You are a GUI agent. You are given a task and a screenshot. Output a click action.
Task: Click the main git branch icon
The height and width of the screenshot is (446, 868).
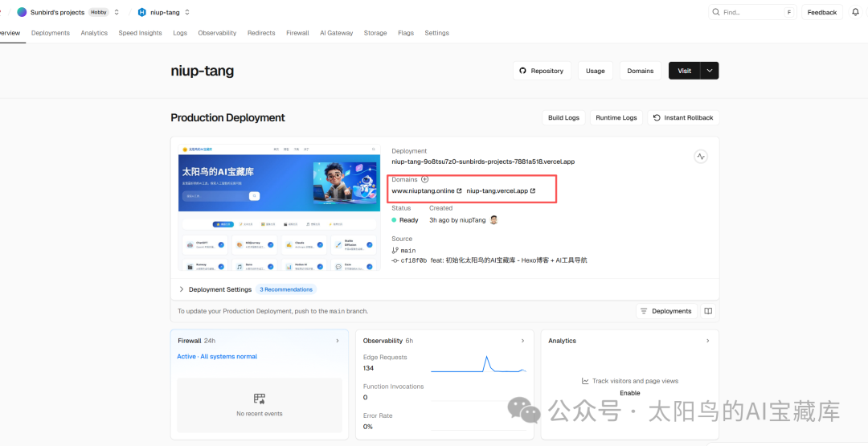point(395,250)
